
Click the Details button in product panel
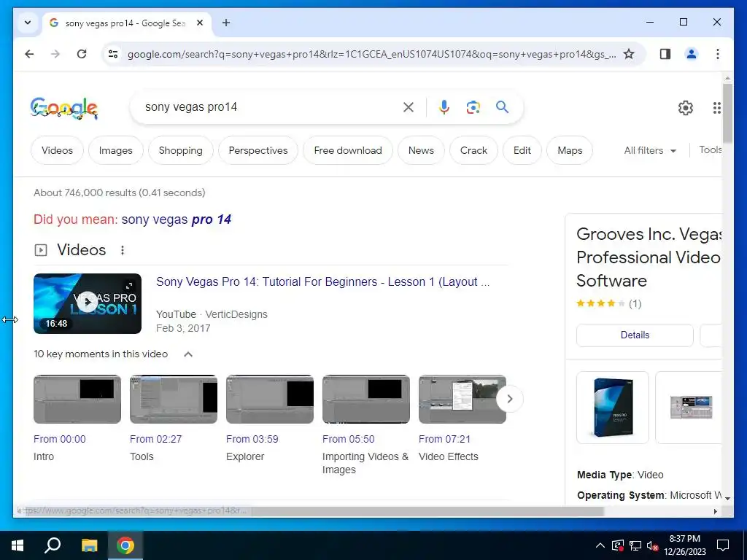(635, 335)
